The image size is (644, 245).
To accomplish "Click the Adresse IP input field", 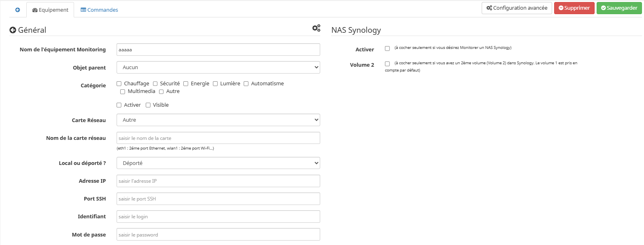I will click(218, 181).
